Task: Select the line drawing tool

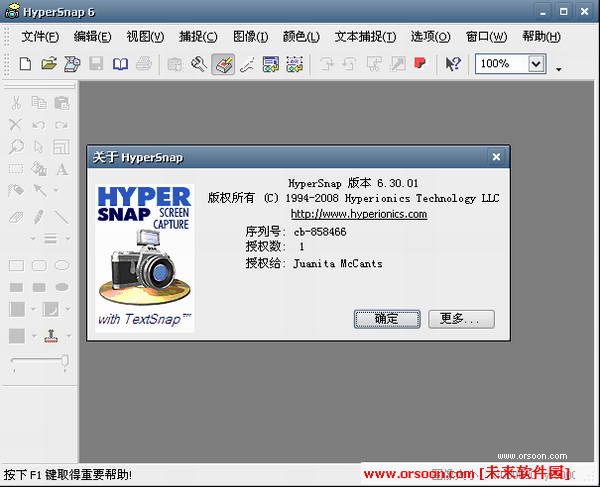Action: [x=61, y=217]
